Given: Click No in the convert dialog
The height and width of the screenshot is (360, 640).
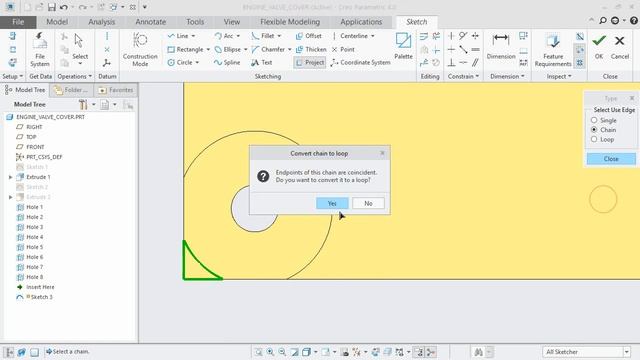Looking at the screenshot, I should pos(368,203).
